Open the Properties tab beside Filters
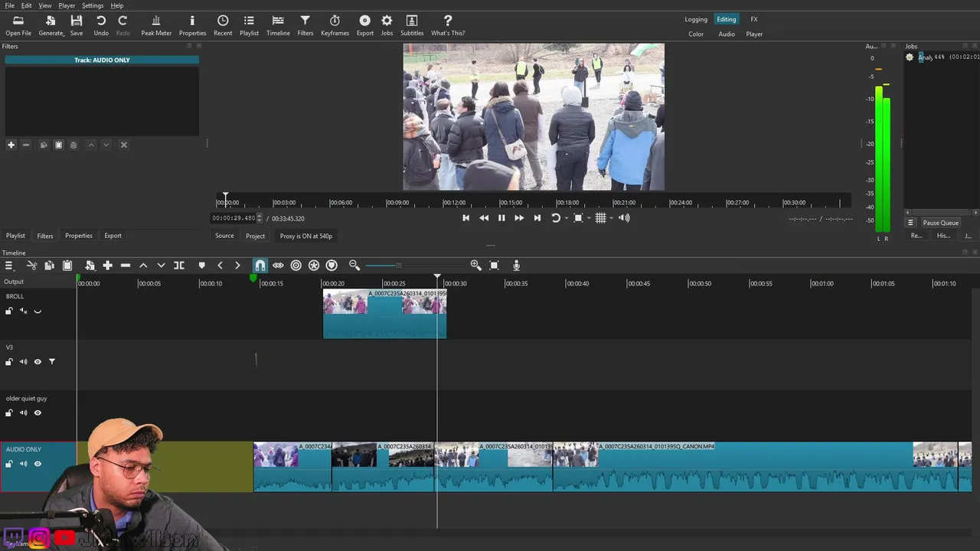Viewport: 980px width, 551px height. tap(78, 236)
